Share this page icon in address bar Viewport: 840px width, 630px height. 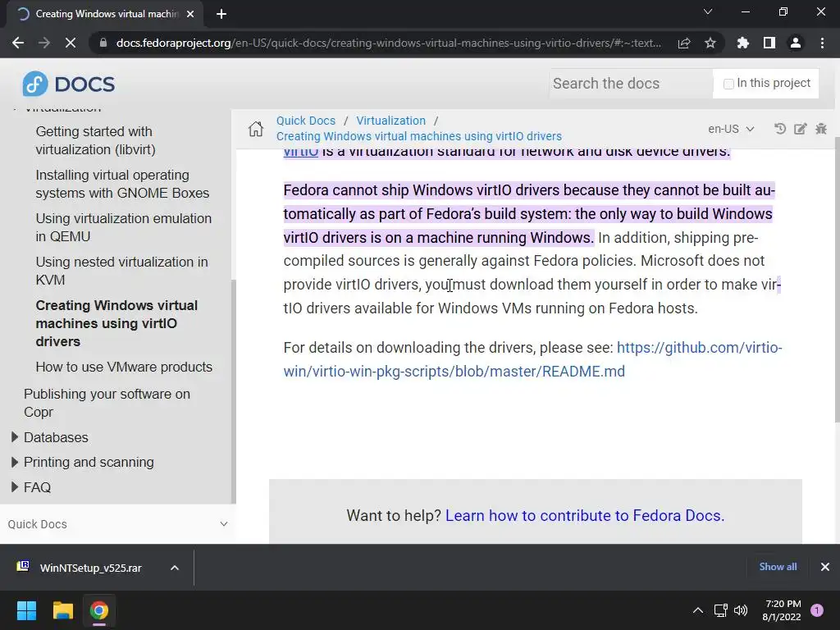[684, 43]
